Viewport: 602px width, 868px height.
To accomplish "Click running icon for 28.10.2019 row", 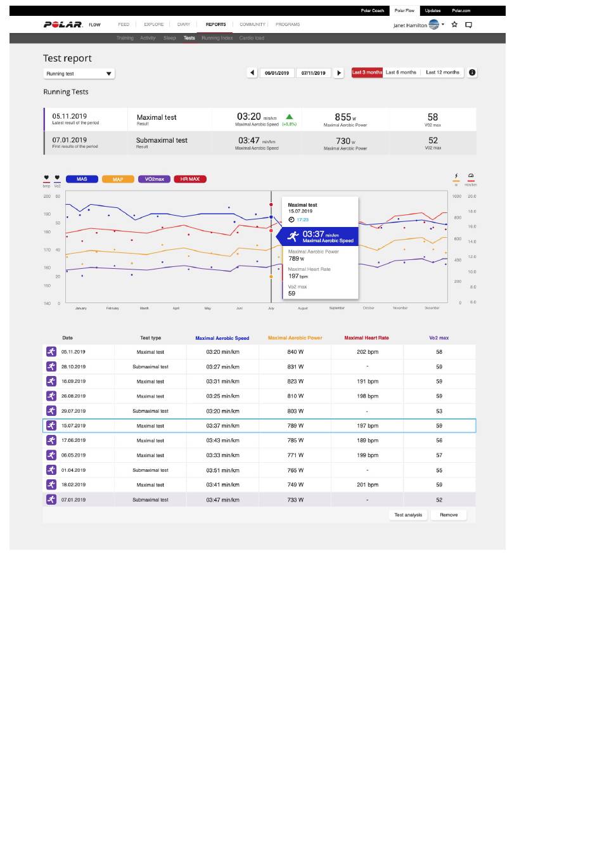I will tap(51, 366).
